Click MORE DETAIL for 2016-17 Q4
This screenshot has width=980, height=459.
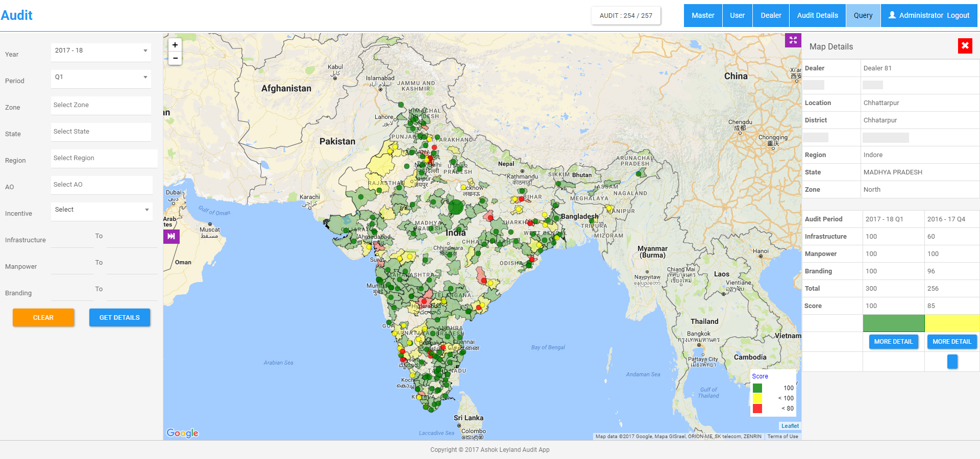click(952, 342)
